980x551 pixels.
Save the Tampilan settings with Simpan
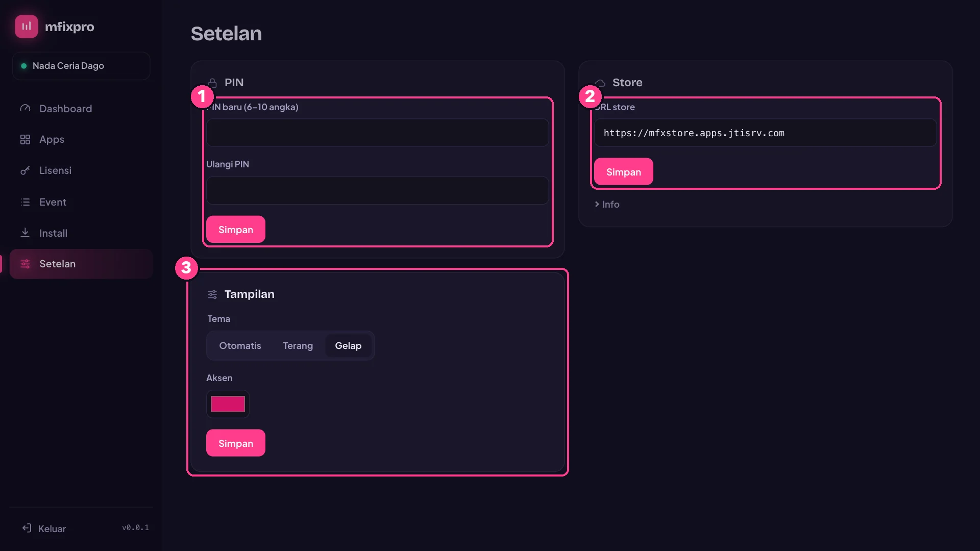(235, 443)
